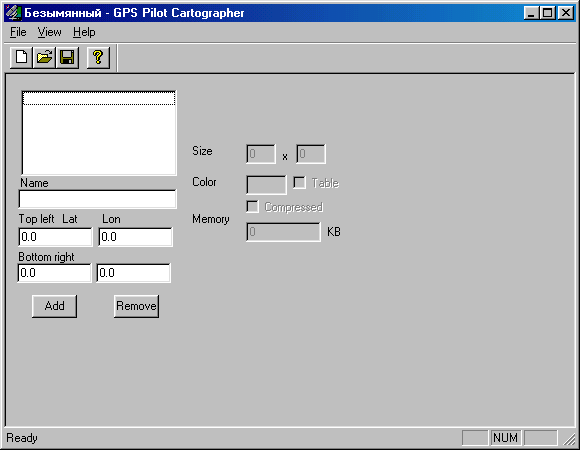Click the Bottom right longitude field

click(134, 273)
